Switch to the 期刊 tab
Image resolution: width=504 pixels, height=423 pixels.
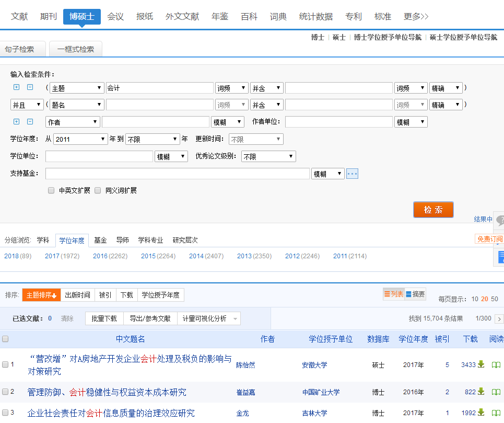pos(48,16)
